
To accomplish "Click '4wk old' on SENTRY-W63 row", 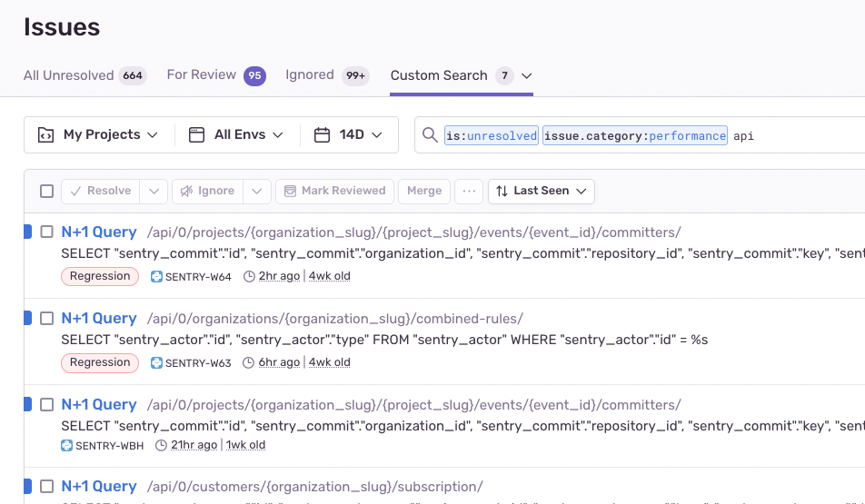I will [329, 362].
